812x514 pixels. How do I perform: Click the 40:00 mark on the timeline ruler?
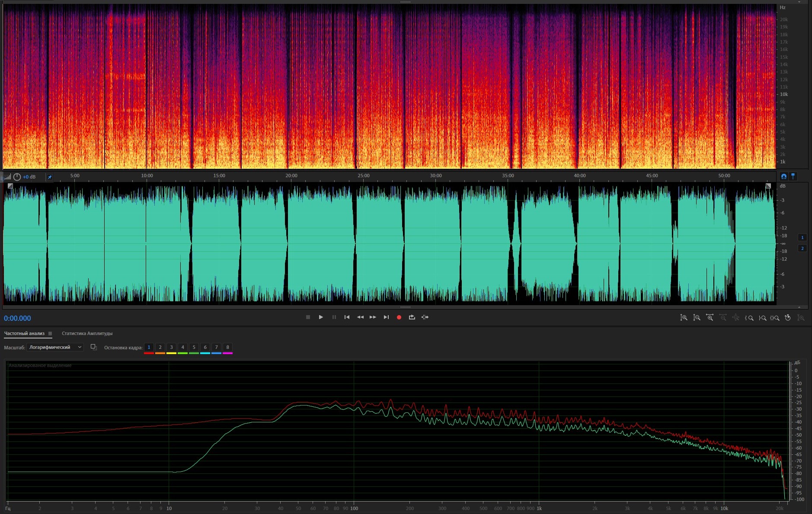pyautogui.click(x=580, y=176)
